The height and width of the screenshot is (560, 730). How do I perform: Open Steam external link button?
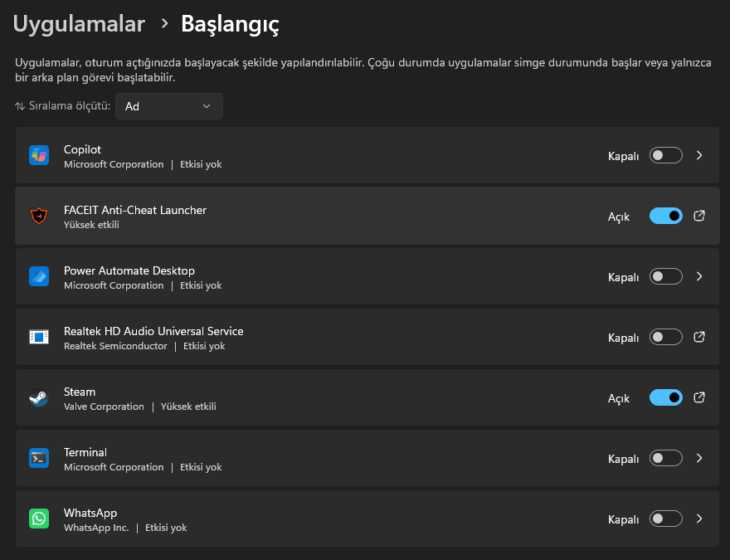[x=699, y=397]
